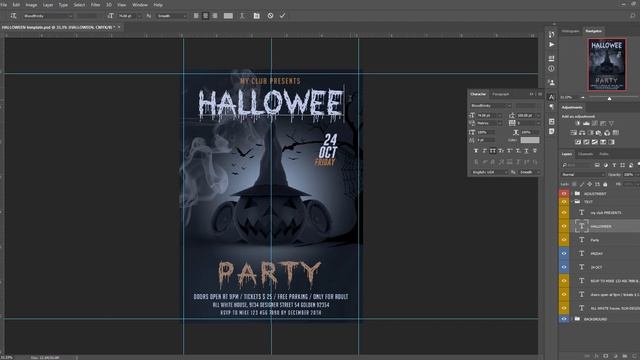Open Info panel icon in dock
Viewport: 640px width, 360px height.
point(551,69)
